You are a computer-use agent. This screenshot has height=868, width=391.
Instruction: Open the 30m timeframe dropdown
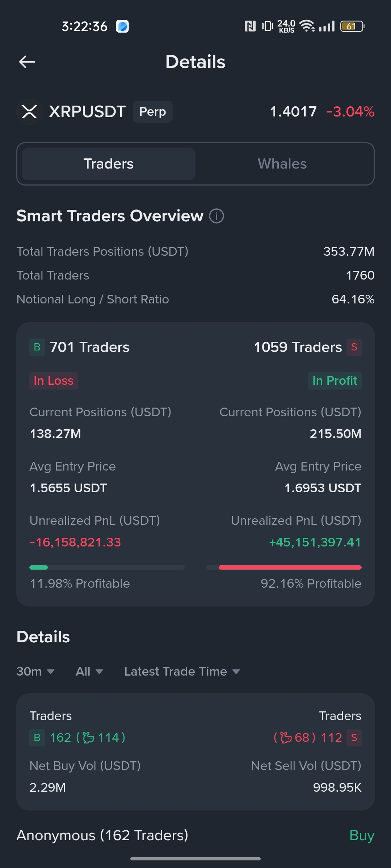pos(35,672)
